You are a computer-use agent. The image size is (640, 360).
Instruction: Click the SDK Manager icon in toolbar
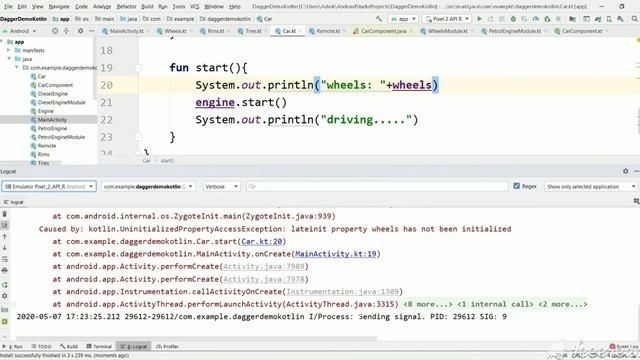[620, 19]
